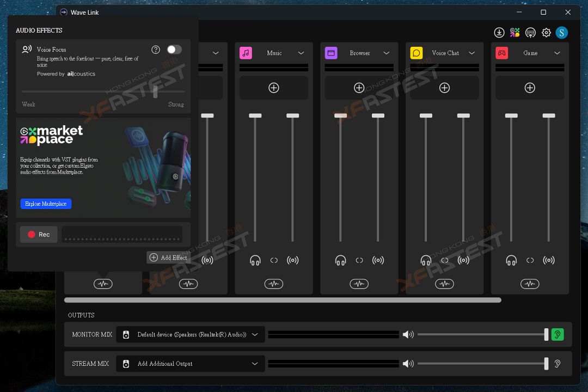Open the Add Additional Output dropdown

(191, 364)
